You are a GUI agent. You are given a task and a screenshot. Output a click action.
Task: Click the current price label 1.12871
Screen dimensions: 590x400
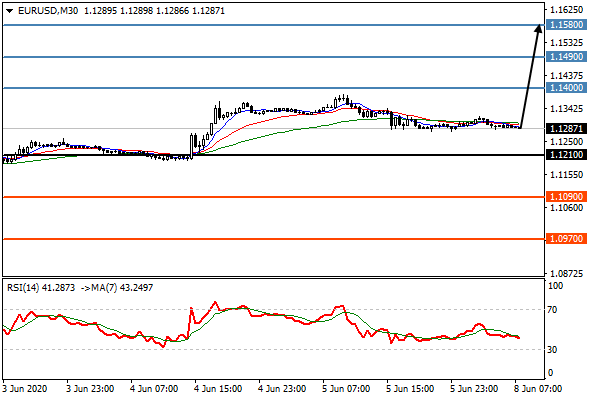coord(566,129)
